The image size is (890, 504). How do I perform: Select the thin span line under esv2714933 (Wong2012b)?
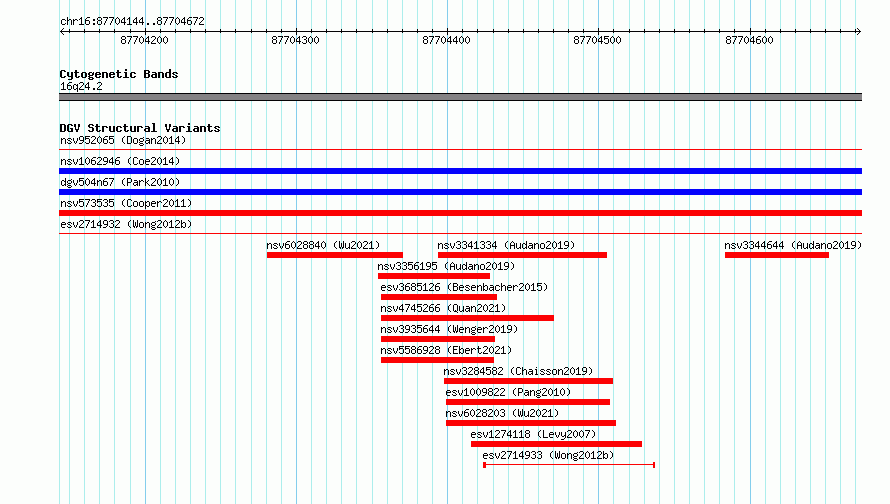[x=569, y=465]
